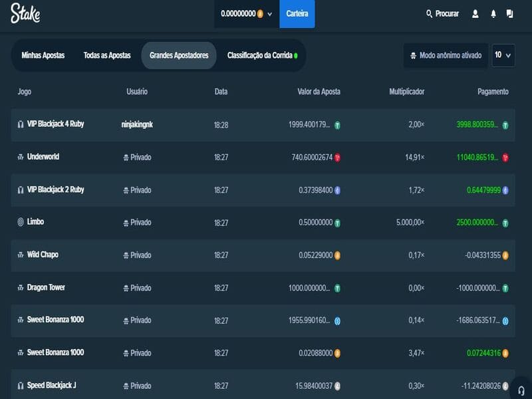Open the VIP Blackjack 2 Ruby game
Screen dimensions: 532x399
56,190
